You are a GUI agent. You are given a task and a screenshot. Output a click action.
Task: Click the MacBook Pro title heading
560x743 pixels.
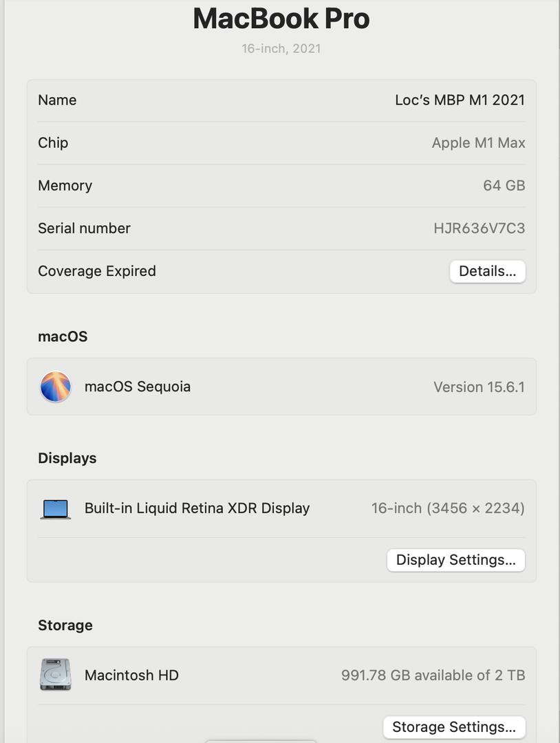tap(281, 19)
